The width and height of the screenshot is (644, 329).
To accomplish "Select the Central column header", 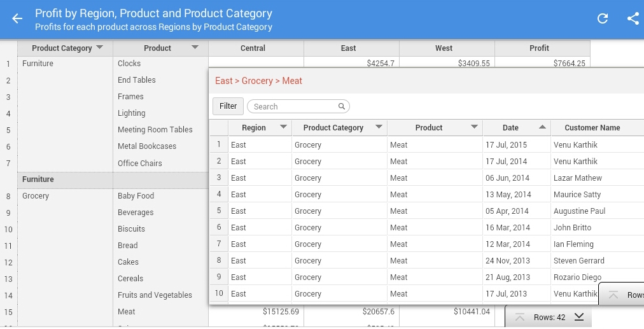I will pyautogui.click(x=253, y=48).
